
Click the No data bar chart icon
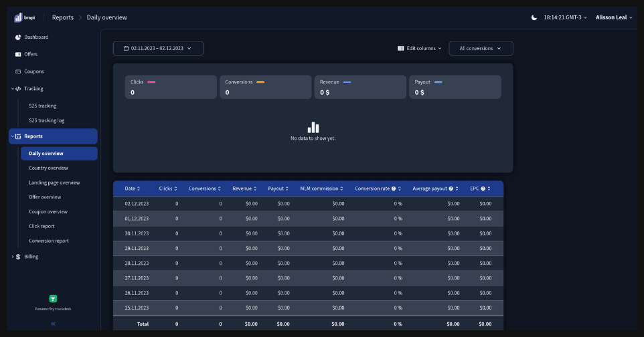[313, 128]
